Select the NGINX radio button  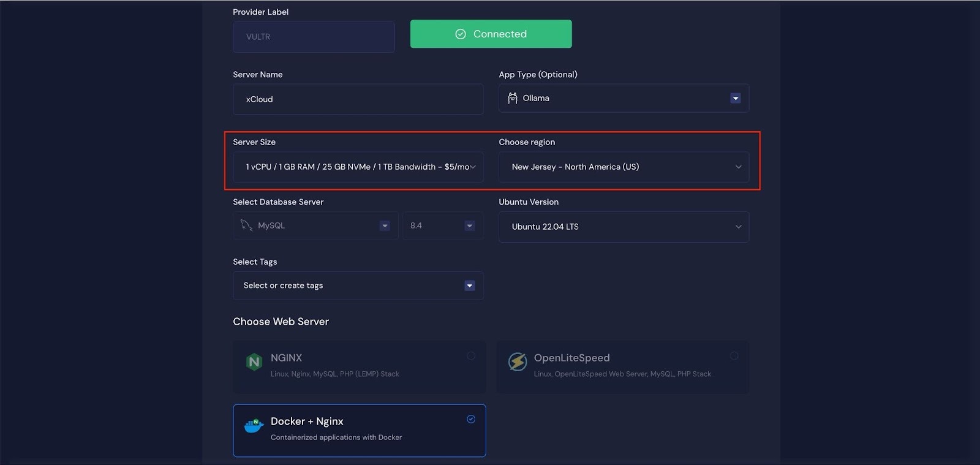click(471, 356)
